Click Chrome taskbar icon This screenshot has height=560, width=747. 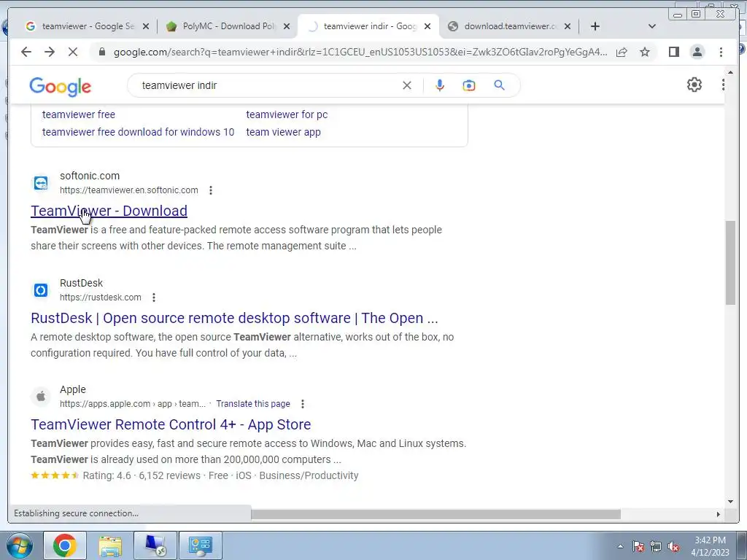pyautogui.click(x=65, y=546)
